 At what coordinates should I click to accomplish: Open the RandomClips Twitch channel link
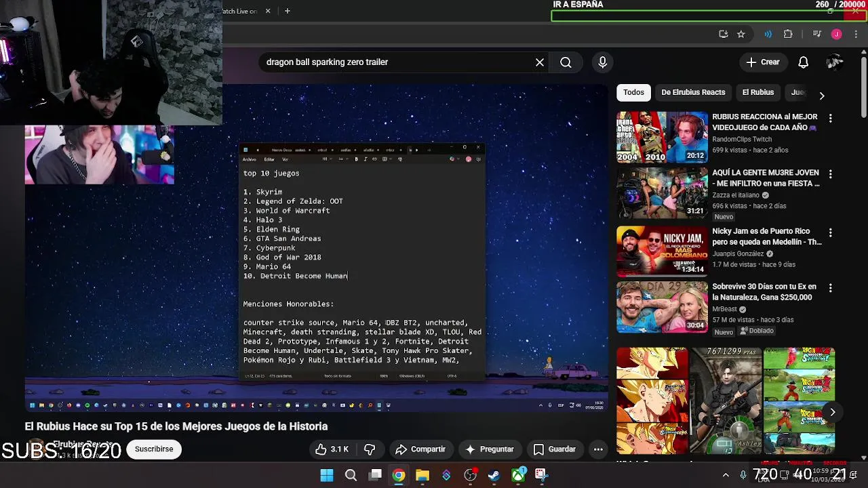[x=742, y=140]
